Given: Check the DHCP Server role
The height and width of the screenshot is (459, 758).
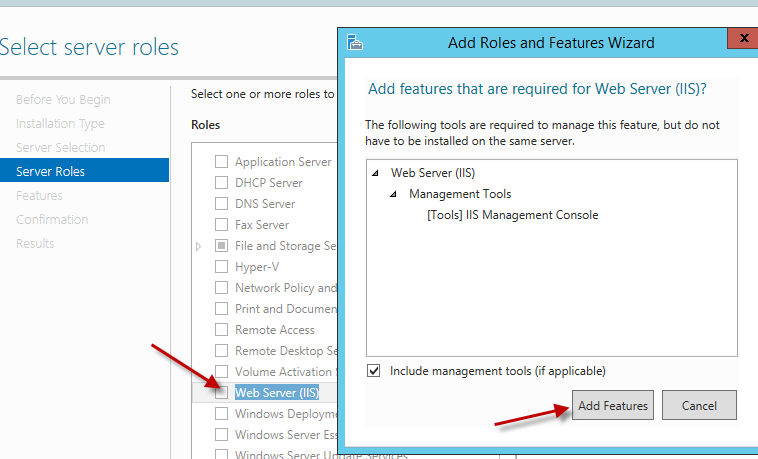Looking at the screenshot, I should point(221,183).
